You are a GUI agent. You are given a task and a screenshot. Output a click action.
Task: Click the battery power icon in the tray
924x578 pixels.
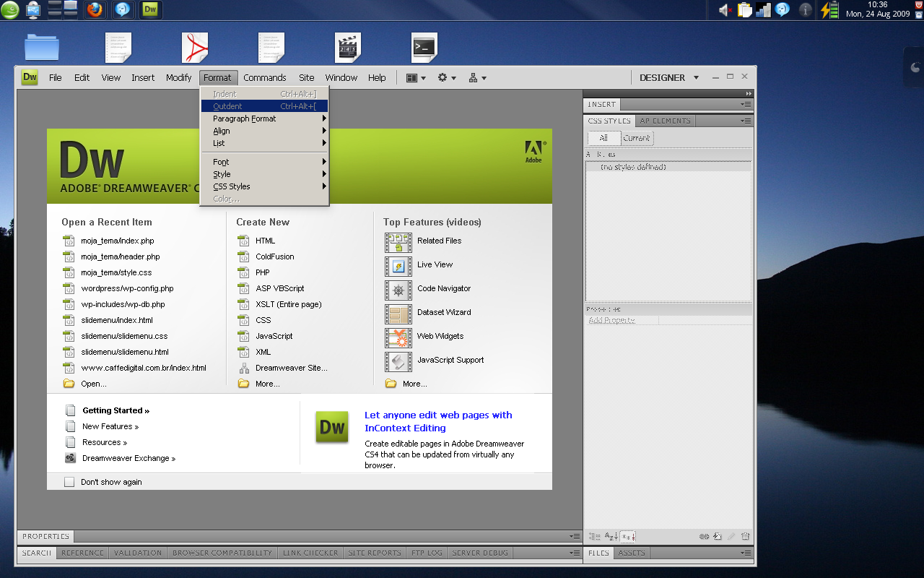829,10
